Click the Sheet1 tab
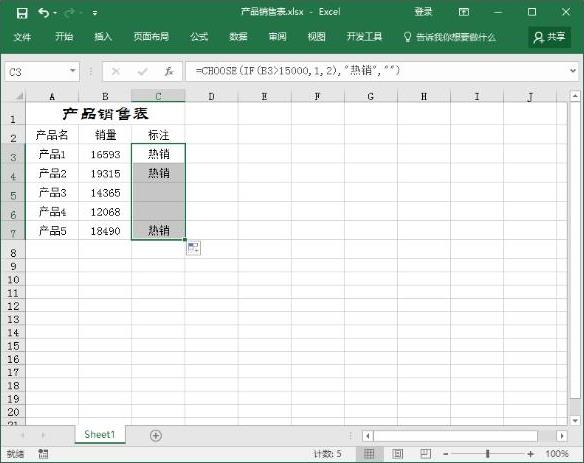The width and height of the screenshot is (584, 463). 99,434
